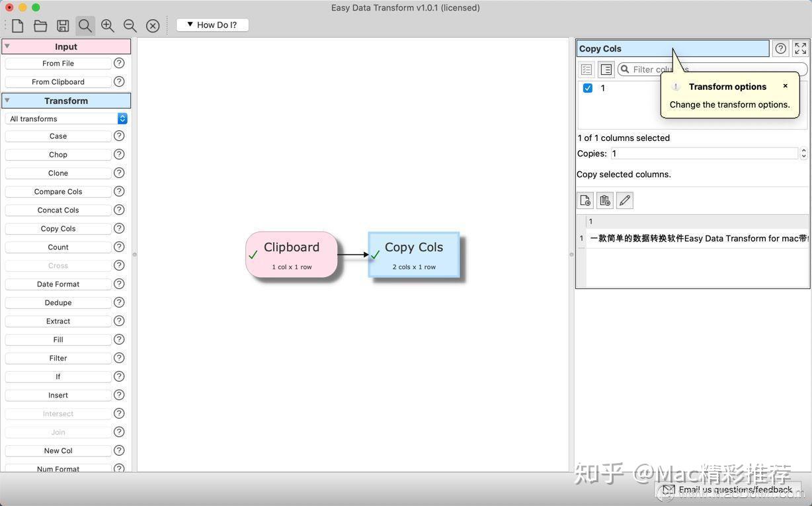Screen dimensions: 812x506
Task: Click the data cell in row 1
Action: click(698, 238)
